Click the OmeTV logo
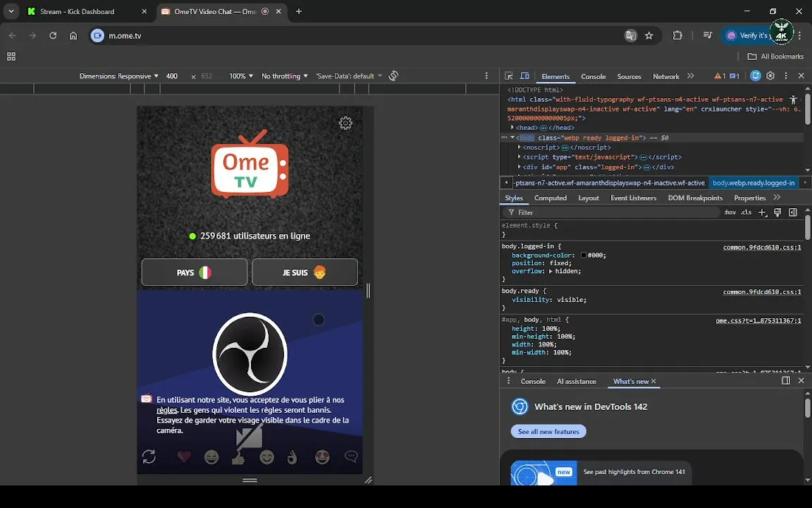This screenshot has height=508, width=812. 250,164
